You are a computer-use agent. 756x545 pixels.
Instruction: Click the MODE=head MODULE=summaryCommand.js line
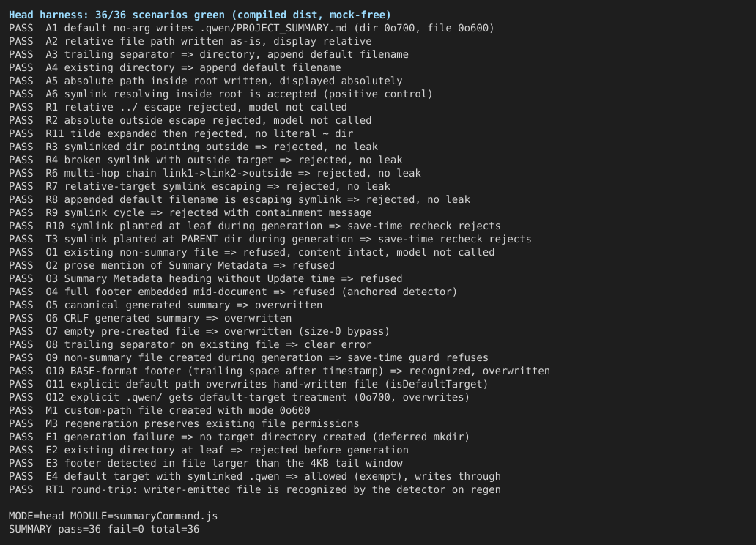[x=114, y=516]
